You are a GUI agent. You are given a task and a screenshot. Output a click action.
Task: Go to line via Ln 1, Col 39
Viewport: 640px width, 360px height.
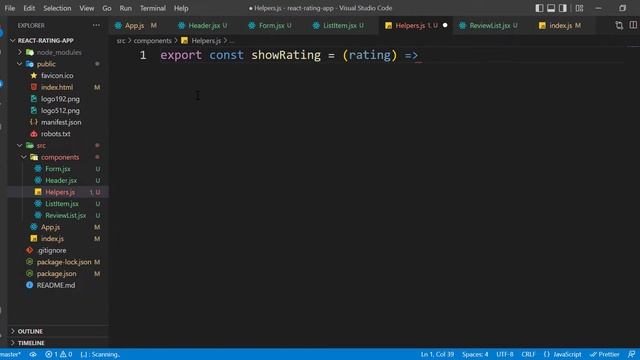(437, 354)
